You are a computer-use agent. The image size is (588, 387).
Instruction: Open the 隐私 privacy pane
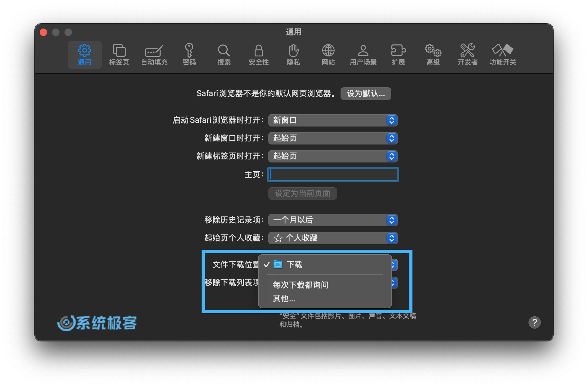pos(293,55)
